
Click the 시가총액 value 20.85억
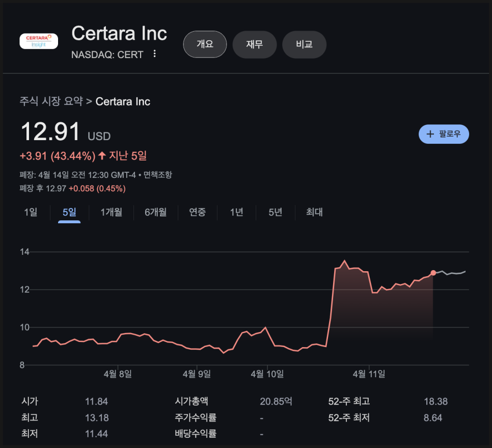[x=276, y=401]
